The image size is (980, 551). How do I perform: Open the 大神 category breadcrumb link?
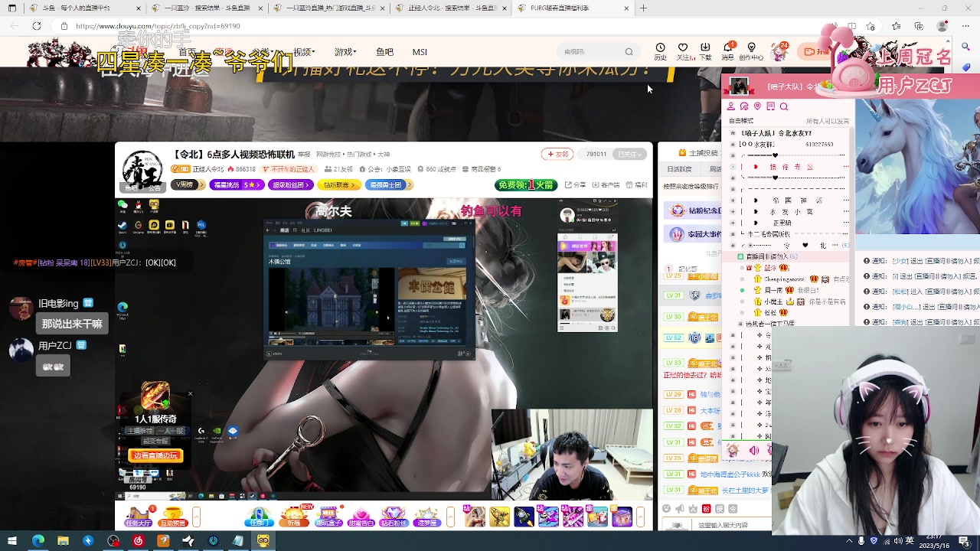pyautogui.click(x=384, y=155)
